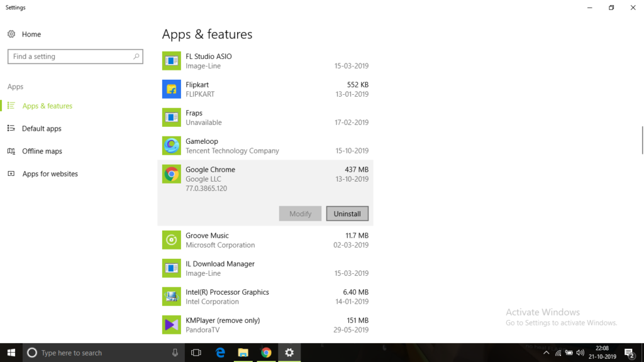Expand the Fraps app entry
The height and width of the screenshot is (362, 644).
pos(264,118)
